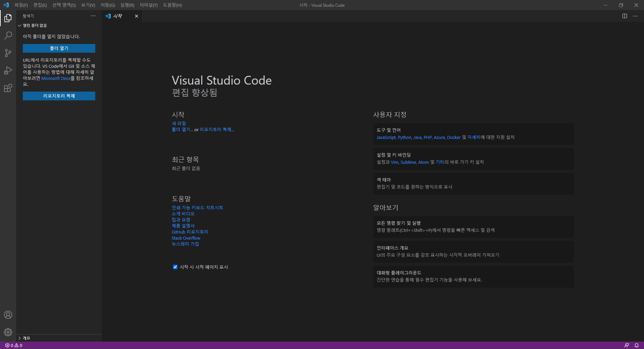Open the 파일(F) menu
Image resolution: width=644 pixels, height=349 pixels.
coord(21,5)
